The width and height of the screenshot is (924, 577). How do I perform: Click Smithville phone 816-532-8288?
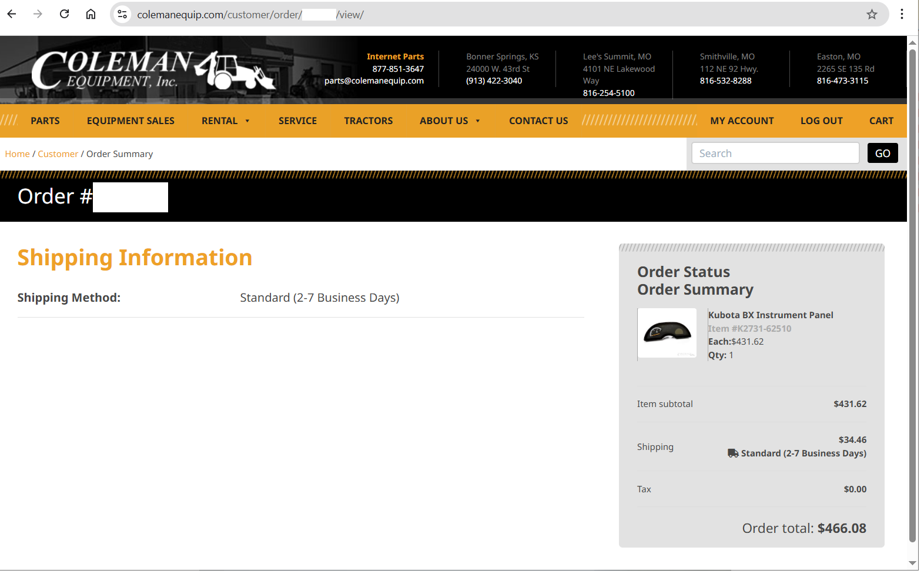click(725, 81)
